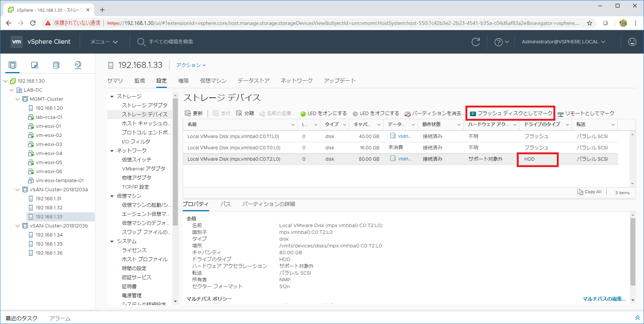
Task: Collapse the ネットワーク settings section
Action: click(112, 151)
